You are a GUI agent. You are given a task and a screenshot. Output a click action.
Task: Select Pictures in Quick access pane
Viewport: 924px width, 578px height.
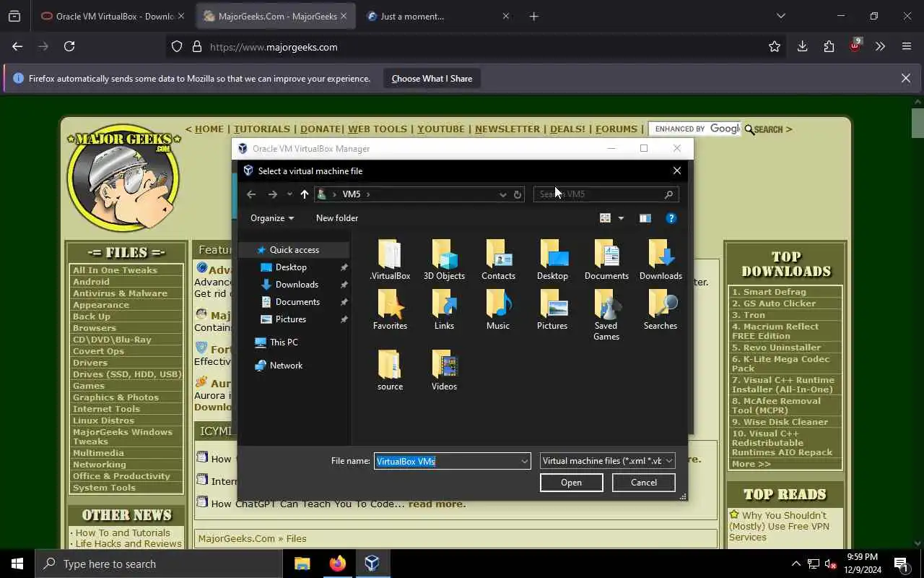291,319
